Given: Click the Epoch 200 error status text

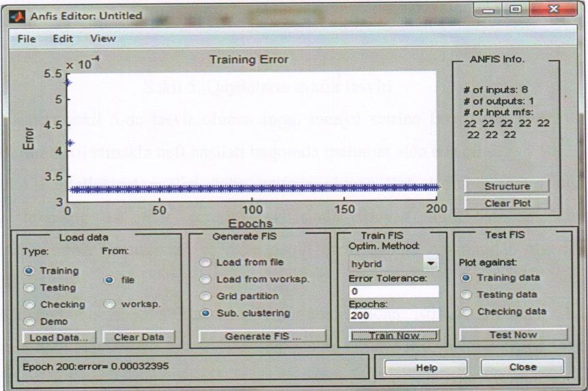Looking at the screenshot, I should [96, 366].
